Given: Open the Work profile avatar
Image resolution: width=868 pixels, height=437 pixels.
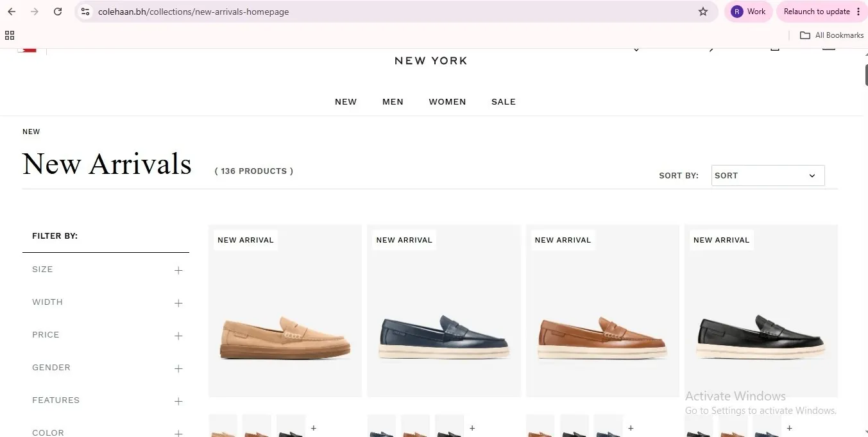Looking at the screenshot, I should 749,12.
